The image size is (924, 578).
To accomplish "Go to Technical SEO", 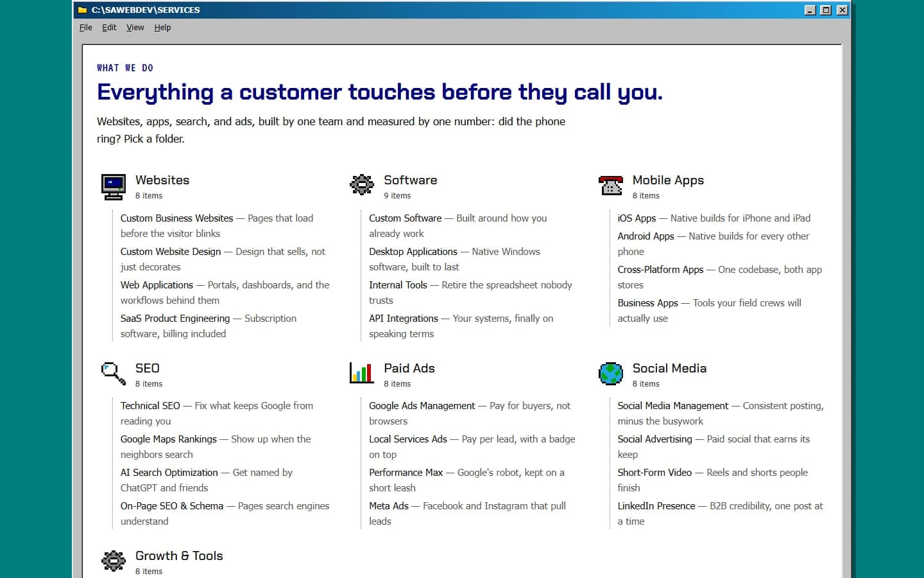I will 150,406.
